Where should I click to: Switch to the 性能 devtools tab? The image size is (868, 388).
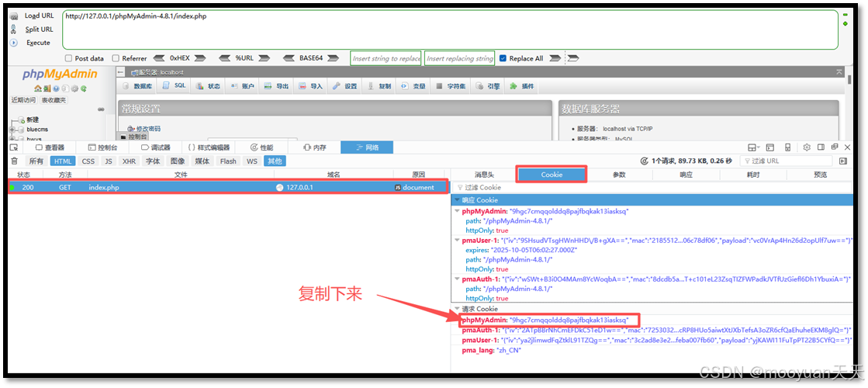click(x=262, y=147)
